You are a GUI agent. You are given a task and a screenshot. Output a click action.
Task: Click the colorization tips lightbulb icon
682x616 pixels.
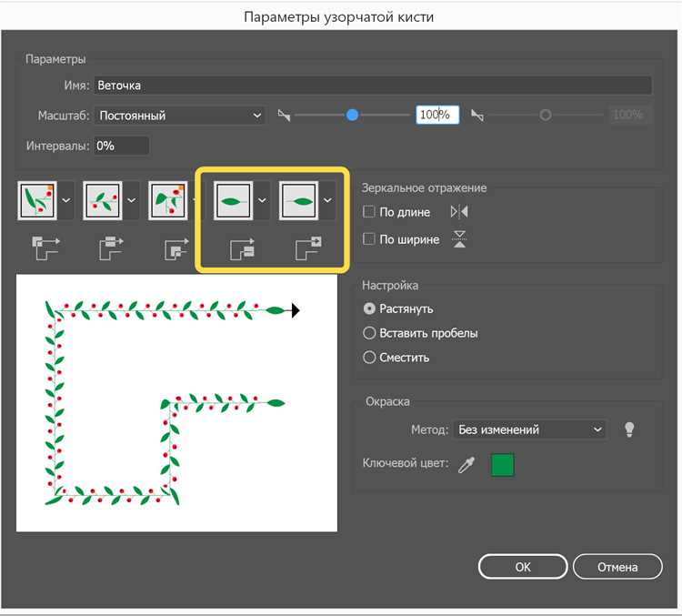(627, 429)
